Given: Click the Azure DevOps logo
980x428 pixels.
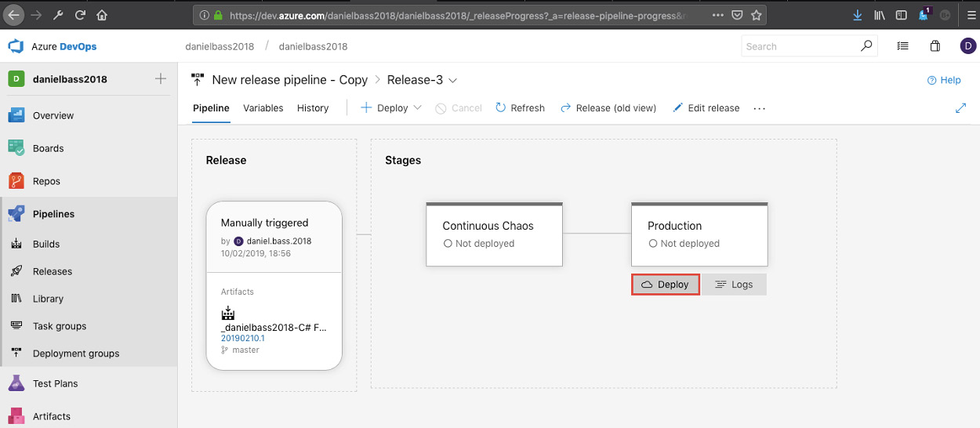Looking at the screenshot, I should (x=53, y=46).
